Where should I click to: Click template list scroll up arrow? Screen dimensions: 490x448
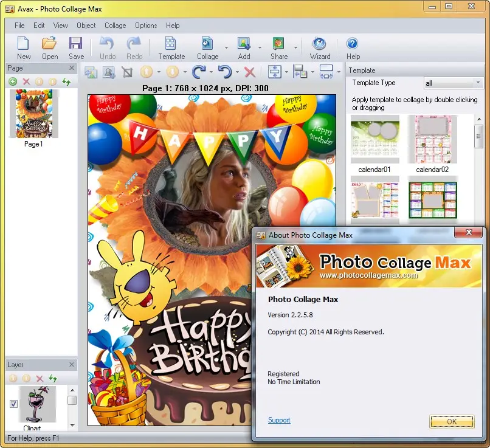(x=478, y=119)
